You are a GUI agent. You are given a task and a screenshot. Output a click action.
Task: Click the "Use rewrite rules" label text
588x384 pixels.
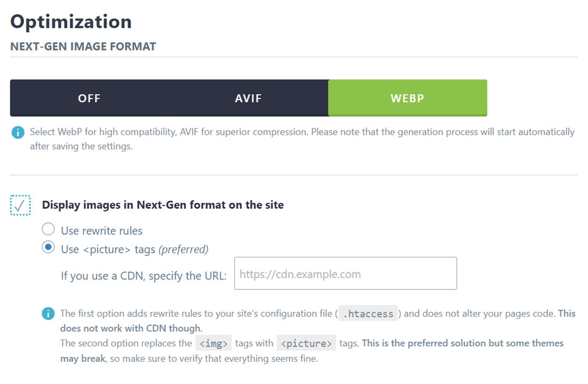tap(102, 231)
